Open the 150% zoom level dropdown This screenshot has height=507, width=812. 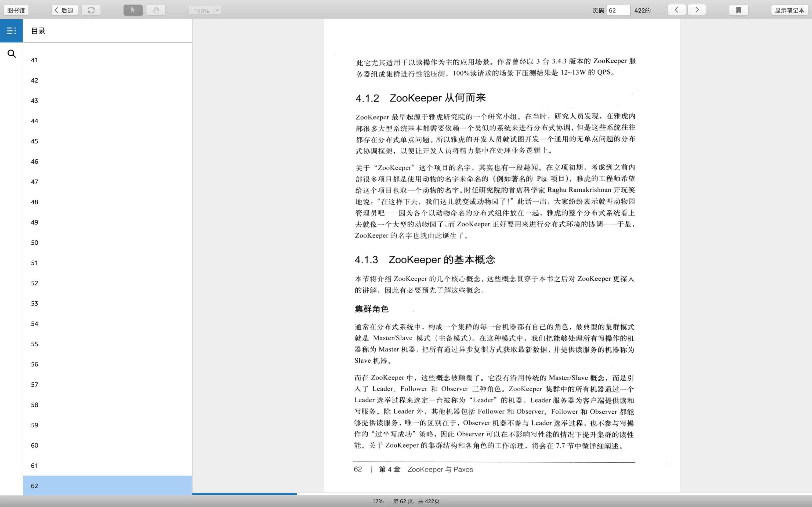coord(201,10)
